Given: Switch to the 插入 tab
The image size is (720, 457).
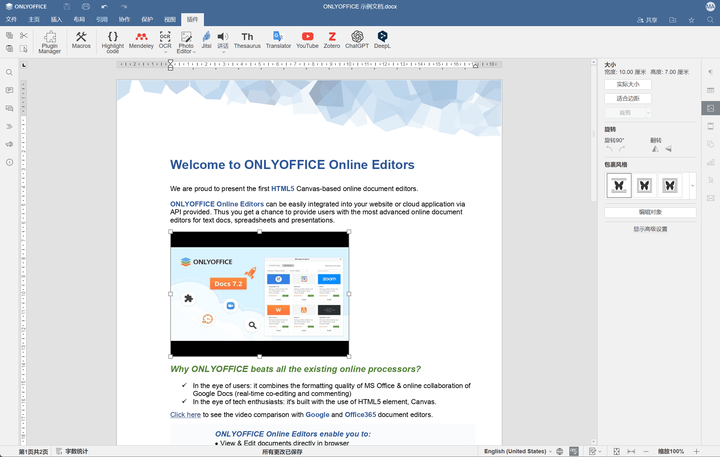Looking at the screenshot, I should click(56, 19).
